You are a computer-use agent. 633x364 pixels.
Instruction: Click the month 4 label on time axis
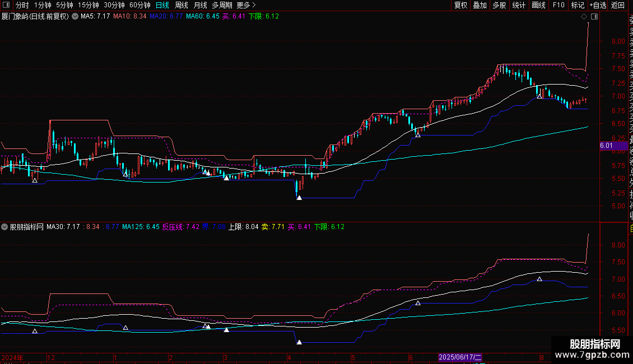tap(289, 357)
